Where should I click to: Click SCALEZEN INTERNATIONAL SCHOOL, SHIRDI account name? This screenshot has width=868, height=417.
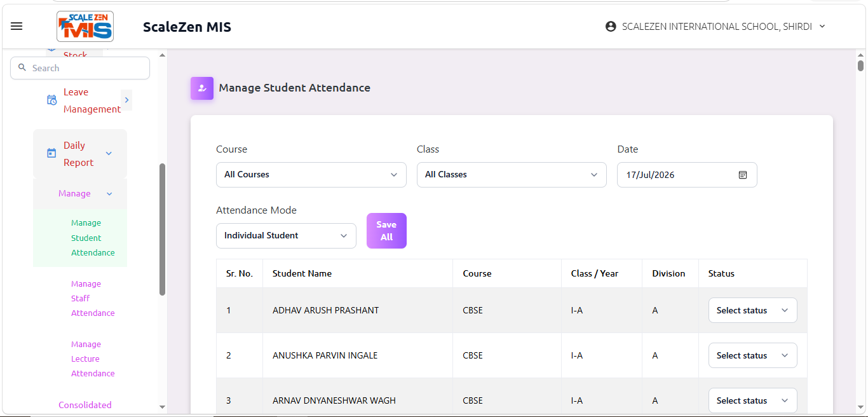(717, 27)
